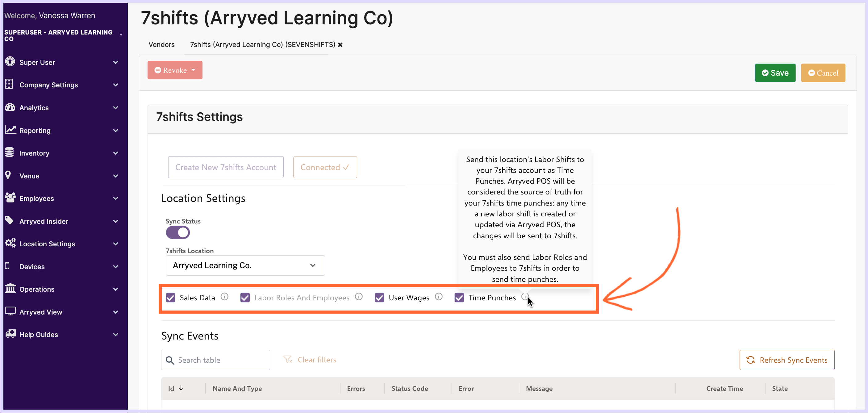Click the Create Time column header
Screen dimensions: 868x413
(x=724, y=388)
